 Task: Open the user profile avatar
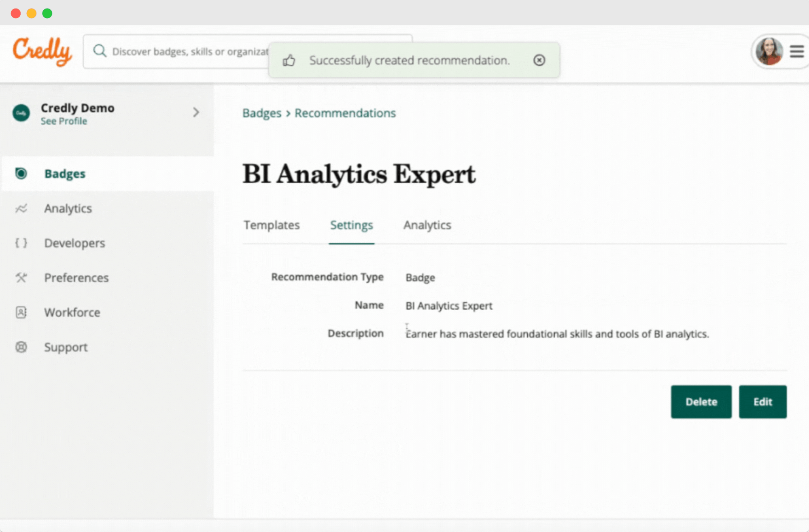tap(769, 51)
